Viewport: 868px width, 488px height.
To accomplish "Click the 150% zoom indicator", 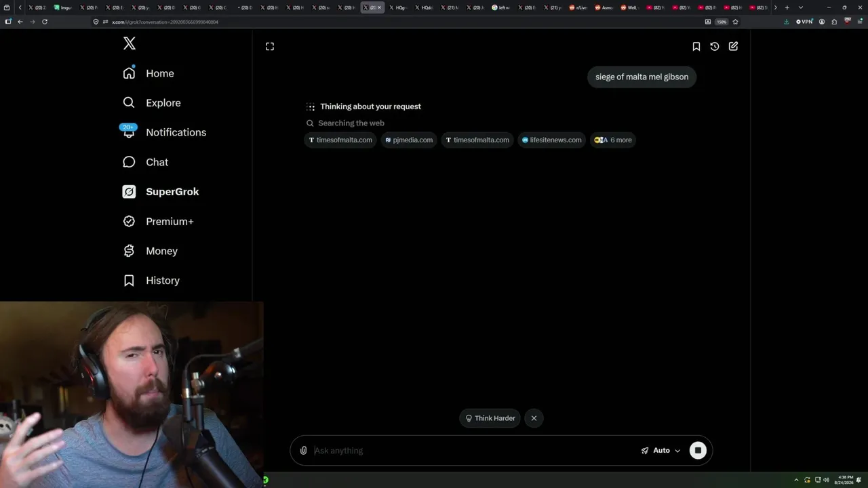I will tap(722, 22).
